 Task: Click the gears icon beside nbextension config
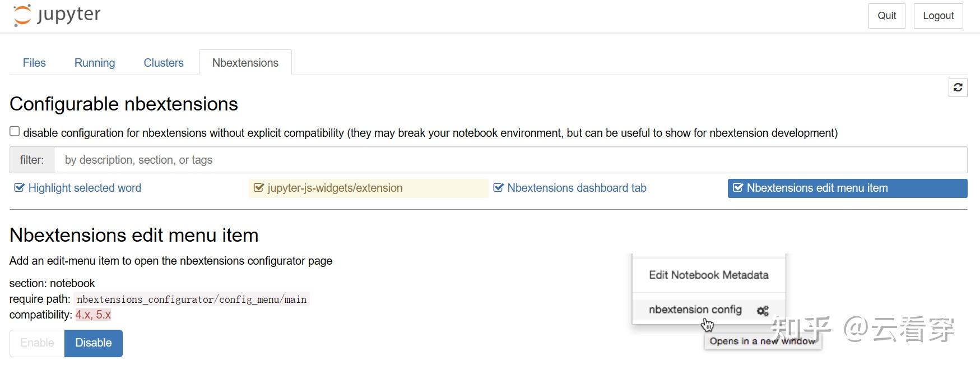pyautogui.click(x=762, y=310)
